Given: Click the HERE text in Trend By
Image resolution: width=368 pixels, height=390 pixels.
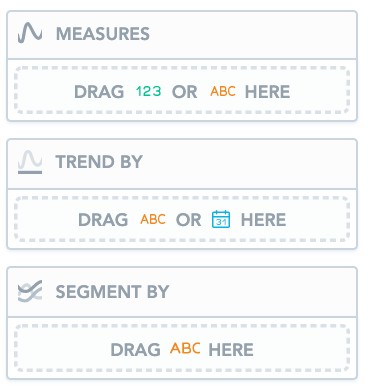Looking at the screenshot, I should click(263, 220).
